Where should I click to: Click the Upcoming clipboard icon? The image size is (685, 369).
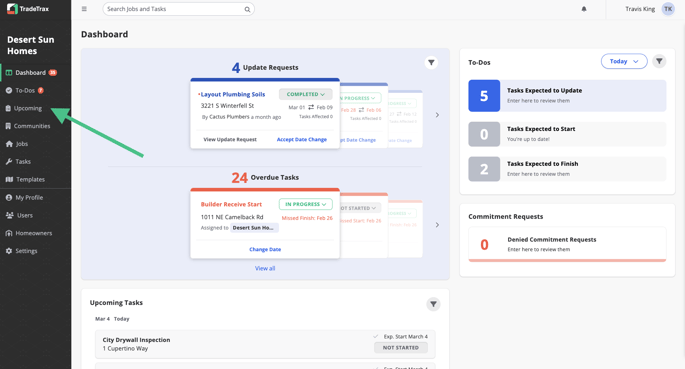click(8, 108)
